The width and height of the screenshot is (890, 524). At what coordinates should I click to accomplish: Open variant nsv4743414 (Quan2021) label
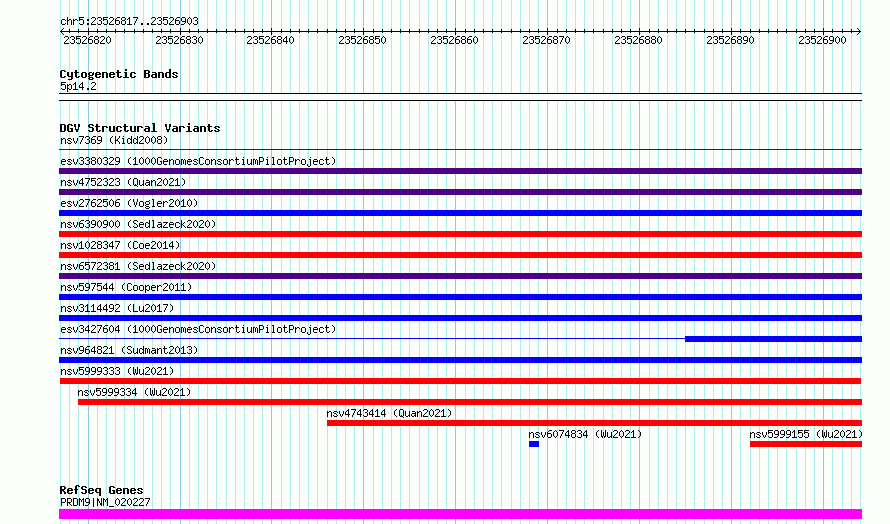389,413
